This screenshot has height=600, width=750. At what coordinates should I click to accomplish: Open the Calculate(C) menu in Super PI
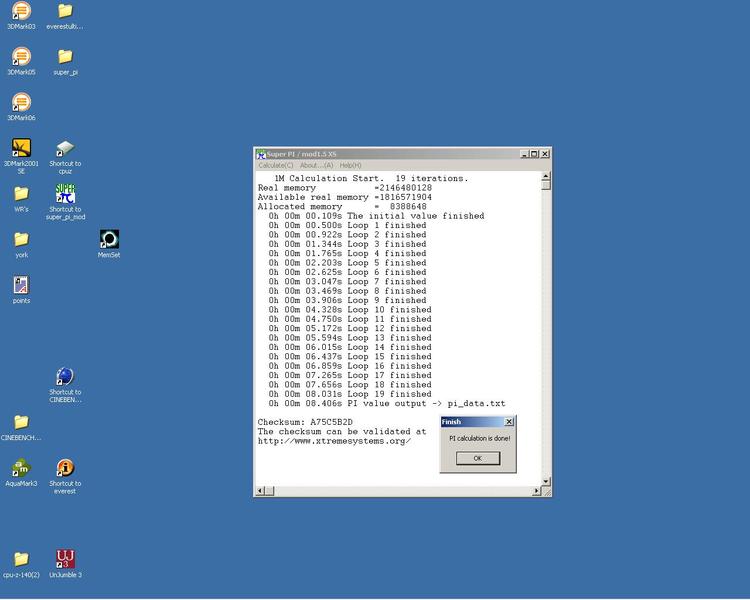tap(276, 166)
